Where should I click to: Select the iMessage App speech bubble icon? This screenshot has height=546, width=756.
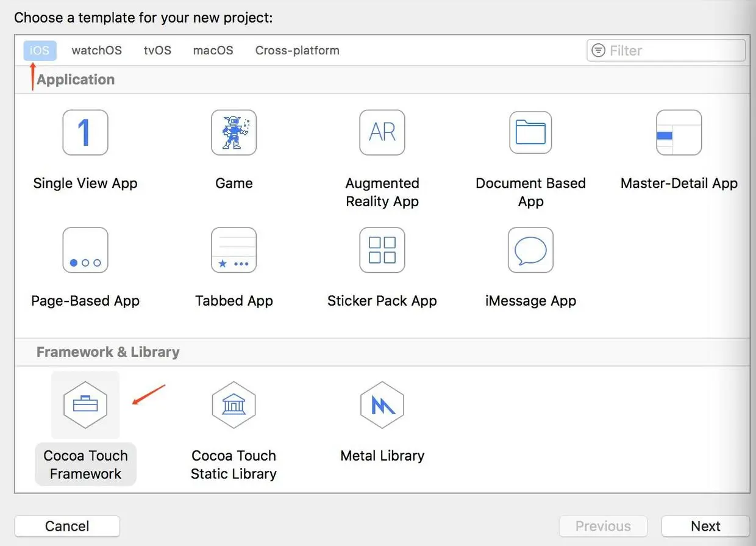coord(530,250)
